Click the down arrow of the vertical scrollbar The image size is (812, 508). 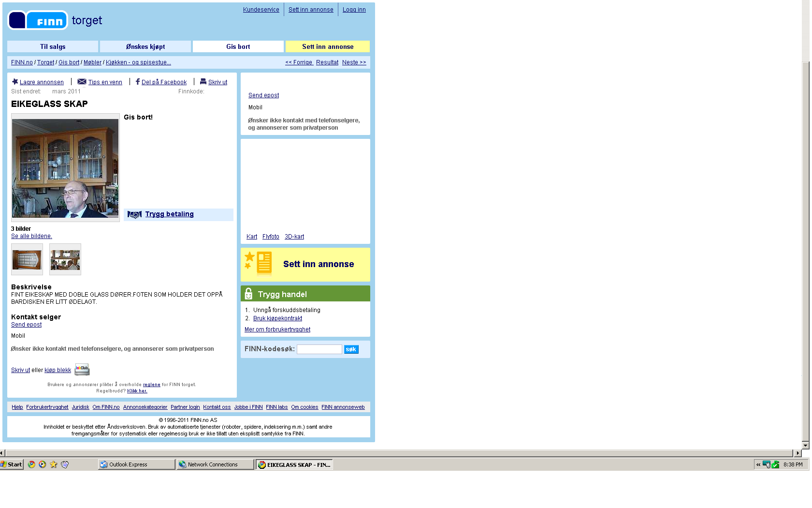(x=806, y=445)
